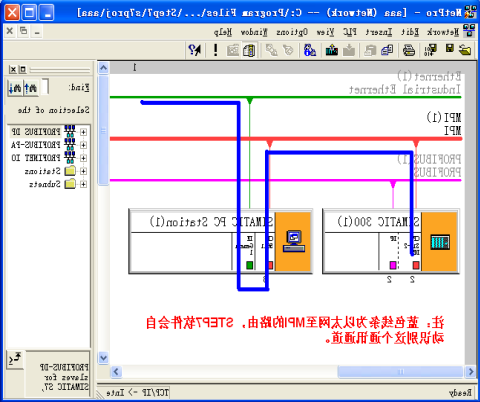The height and width of the screenshot is (402, 480).
Task: Click the SIMATIC PC Station computer icon
Action: coord(294,241)
